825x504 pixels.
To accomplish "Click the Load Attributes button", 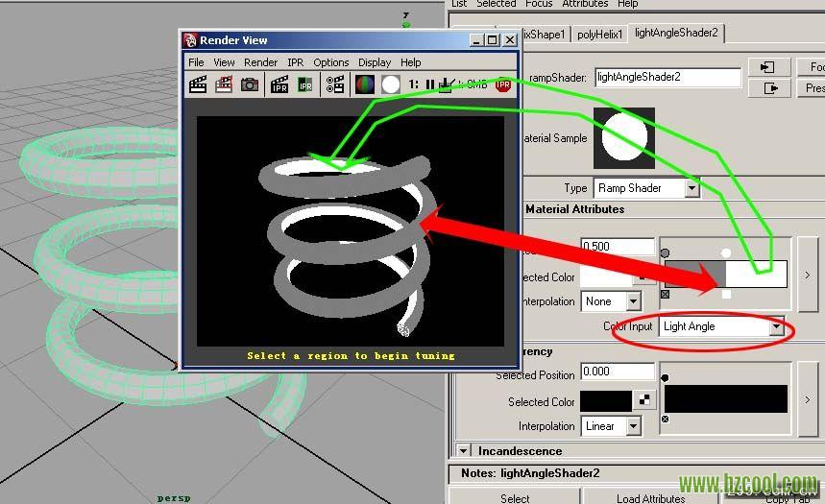I will point(650,497).
